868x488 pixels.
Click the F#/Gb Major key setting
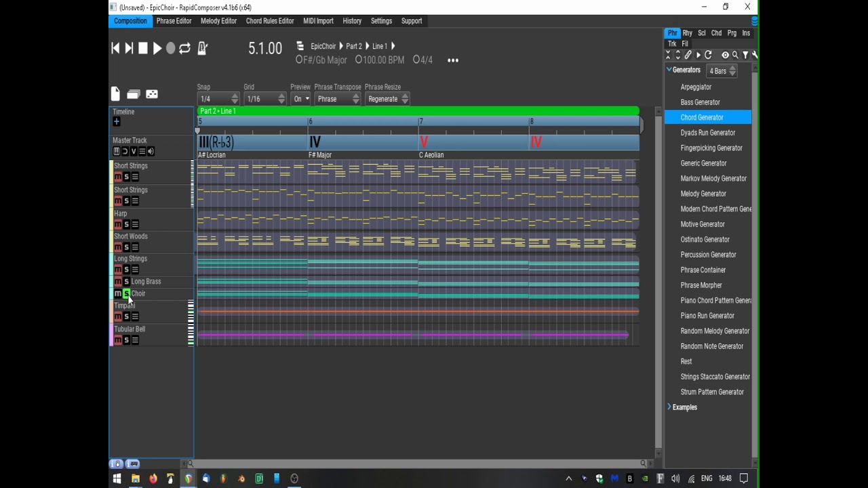click(321, 60)
